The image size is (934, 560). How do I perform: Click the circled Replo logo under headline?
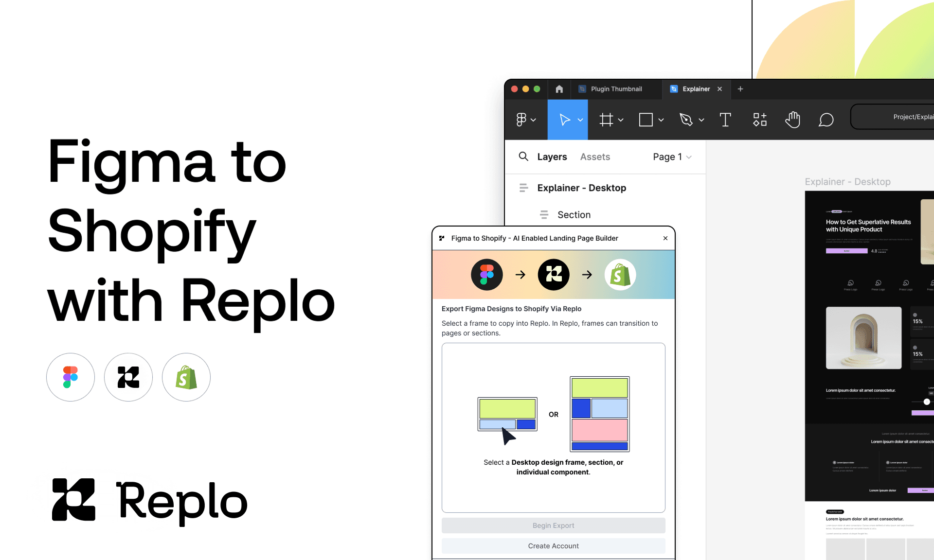point(128,377)
